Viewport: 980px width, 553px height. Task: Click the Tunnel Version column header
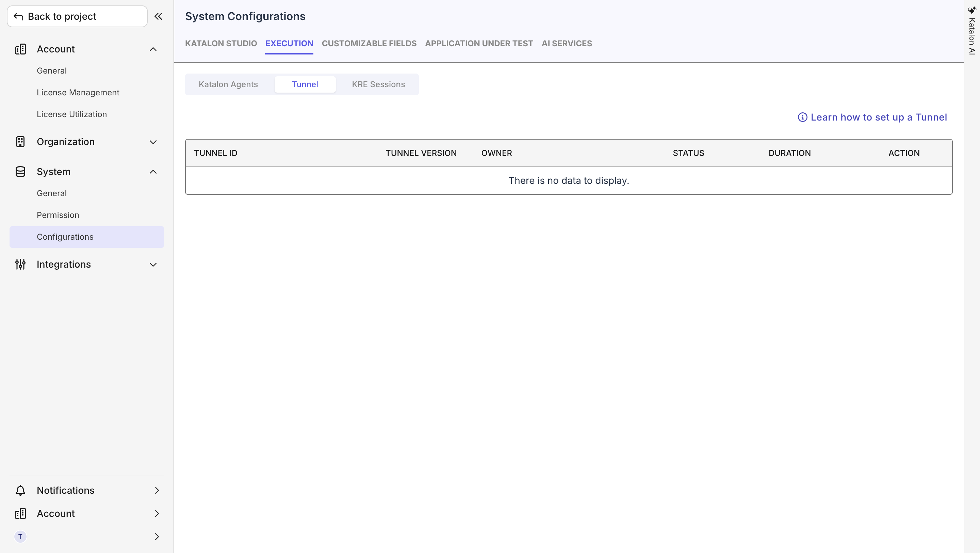[x=421, y=153]
